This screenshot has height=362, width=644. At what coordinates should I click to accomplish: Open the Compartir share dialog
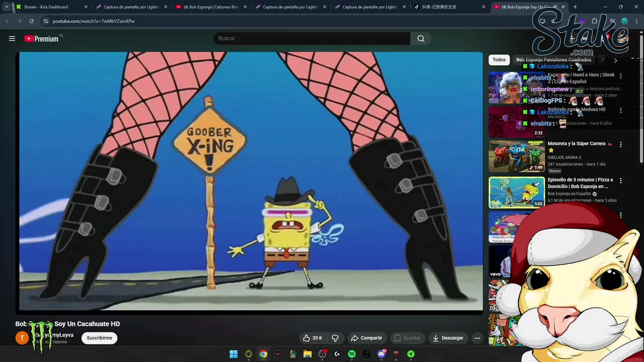point(366,338)
